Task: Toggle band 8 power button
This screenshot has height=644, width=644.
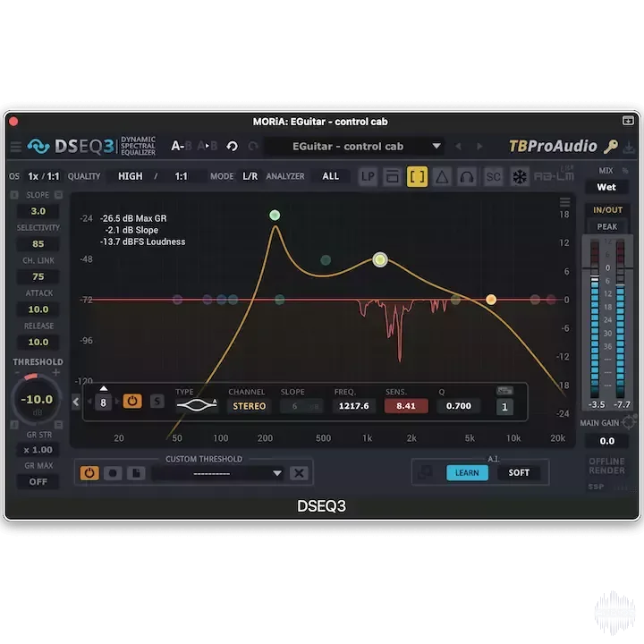Action: tap(132, 402)
